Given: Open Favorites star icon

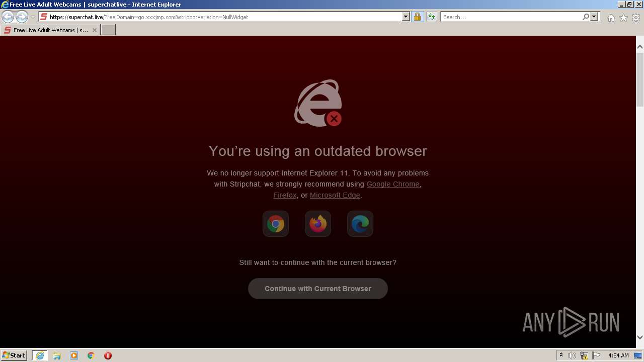Looking at the screenshot, I should pyautogui.click(x=623, y=18).
